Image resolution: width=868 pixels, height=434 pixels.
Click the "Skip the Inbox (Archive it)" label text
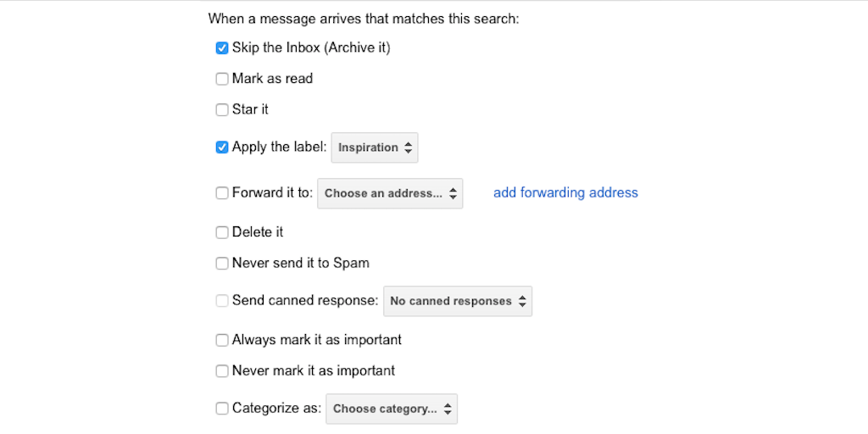[x=311, y=48]
